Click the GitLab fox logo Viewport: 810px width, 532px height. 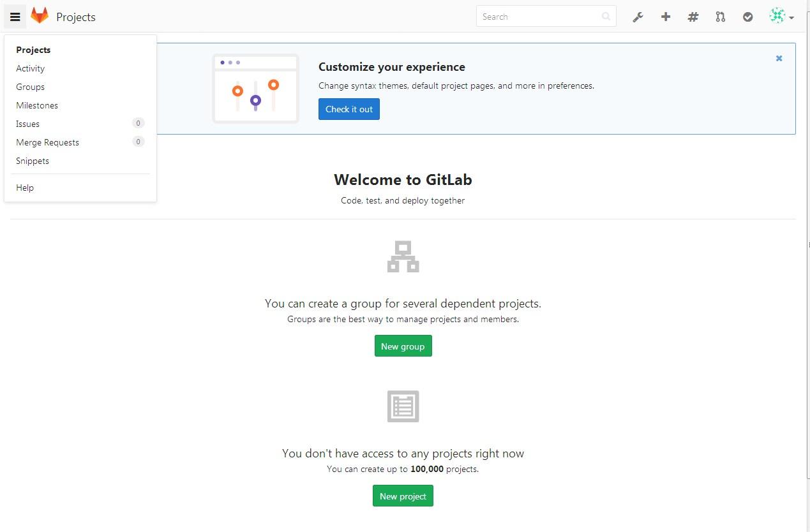click(x=40, y=16)
